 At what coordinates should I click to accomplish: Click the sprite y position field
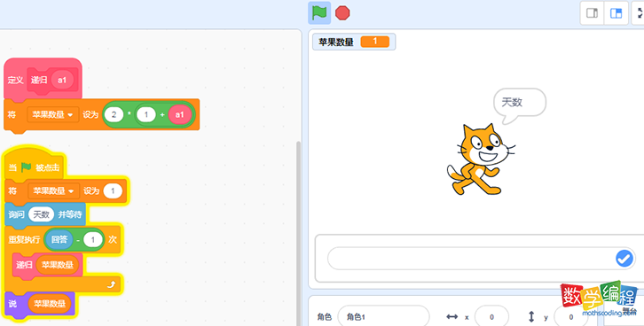pyautogui.click(x=570, y=317)
